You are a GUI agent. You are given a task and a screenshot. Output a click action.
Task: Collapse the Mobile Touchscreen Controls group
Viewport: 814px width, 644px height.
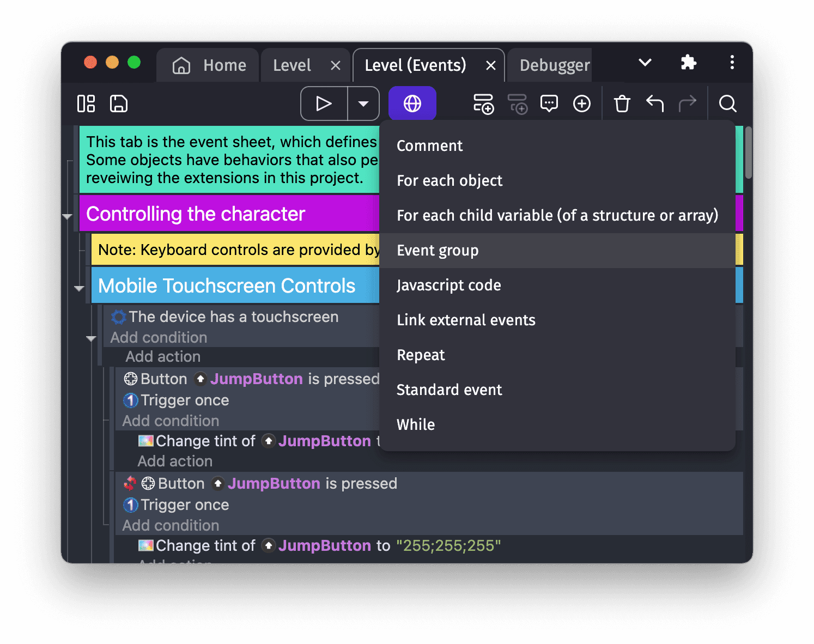80,288
